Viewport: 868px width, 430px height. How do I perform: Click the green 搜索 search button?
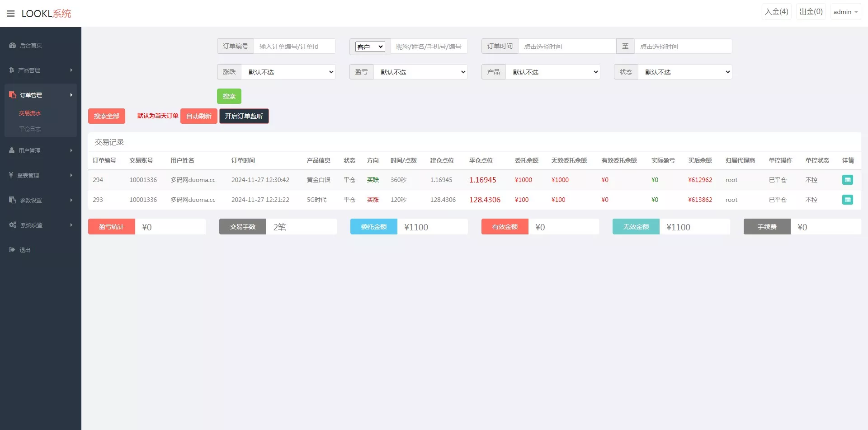point(229,96)
